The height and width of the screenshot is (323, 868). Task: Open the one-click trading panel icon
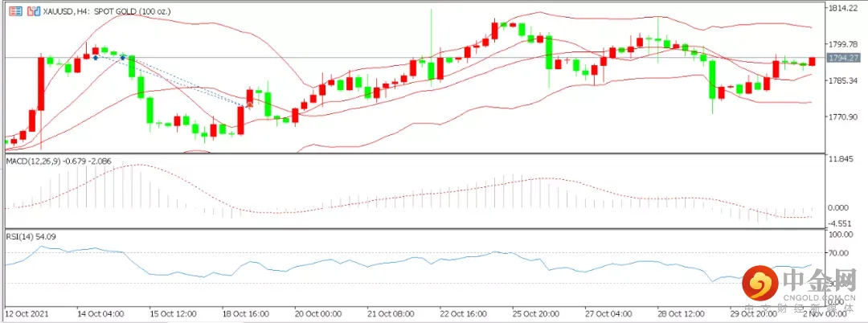pos(16,10)
